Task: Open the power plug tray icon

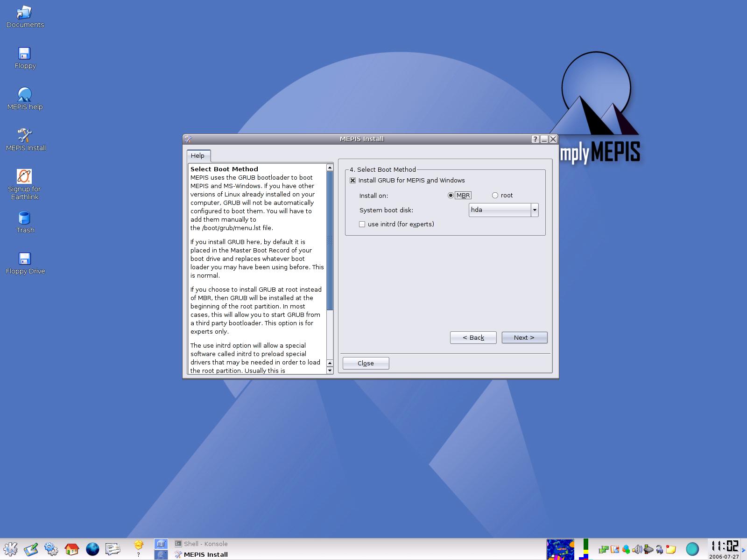Action: [659, 549]
